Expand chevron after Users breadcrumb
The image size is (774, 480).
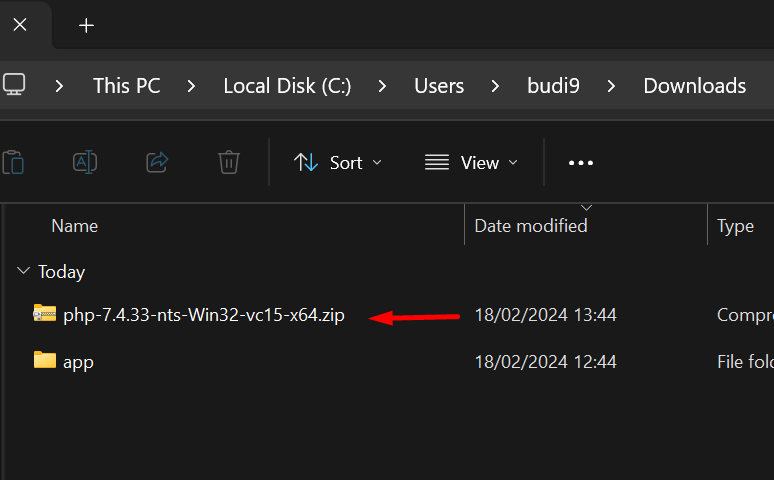495,86
